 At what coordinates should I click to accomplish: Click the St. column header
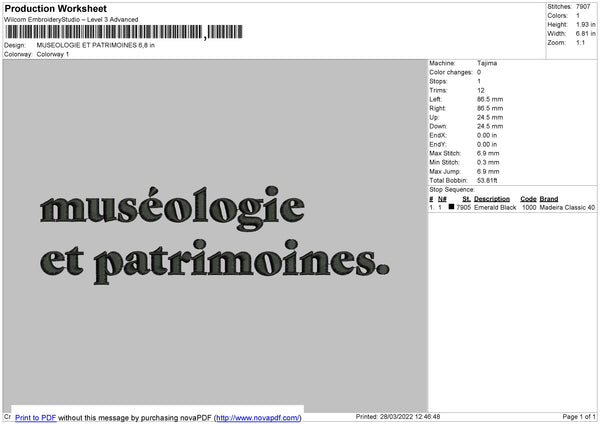pos(466,199)
